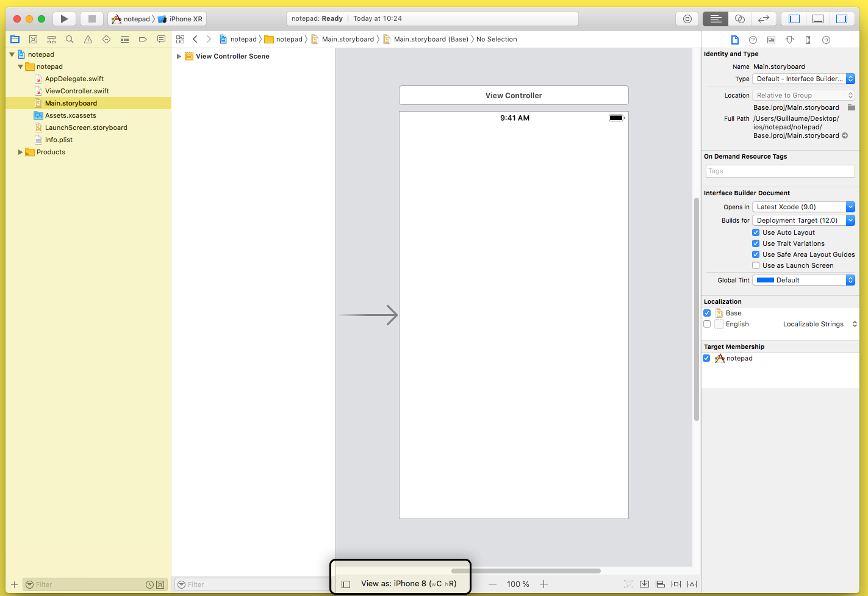Screen dimensions: 868x596
Task: Go back in editor history
Action: [x=195, y=39]
